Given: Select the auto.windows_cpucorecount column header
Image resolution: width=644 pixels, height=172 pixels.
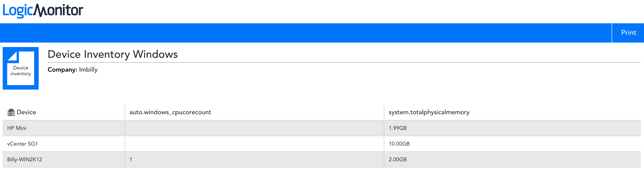Looking at the screenshot, I should 170,112.
